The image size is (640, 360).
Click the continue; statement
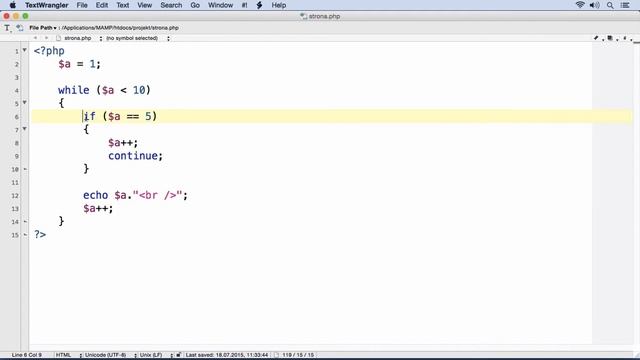point(136,156)
